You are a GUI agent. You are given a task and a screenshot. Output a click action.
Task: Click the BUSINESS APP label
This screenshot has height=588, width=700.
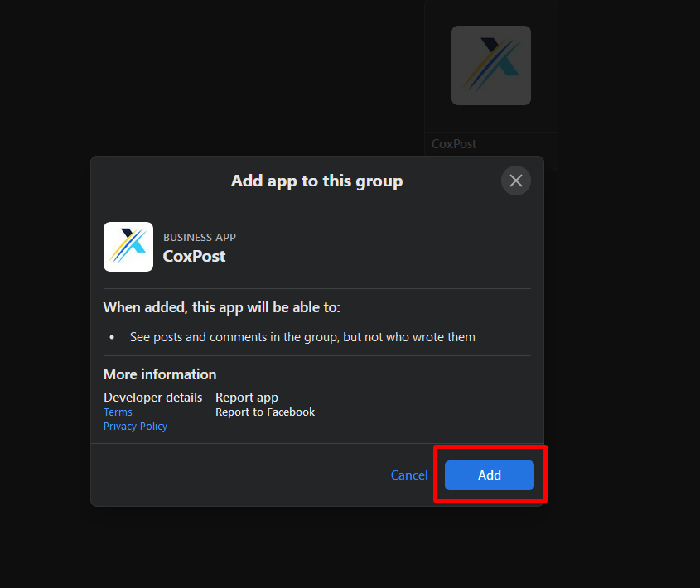200,238
